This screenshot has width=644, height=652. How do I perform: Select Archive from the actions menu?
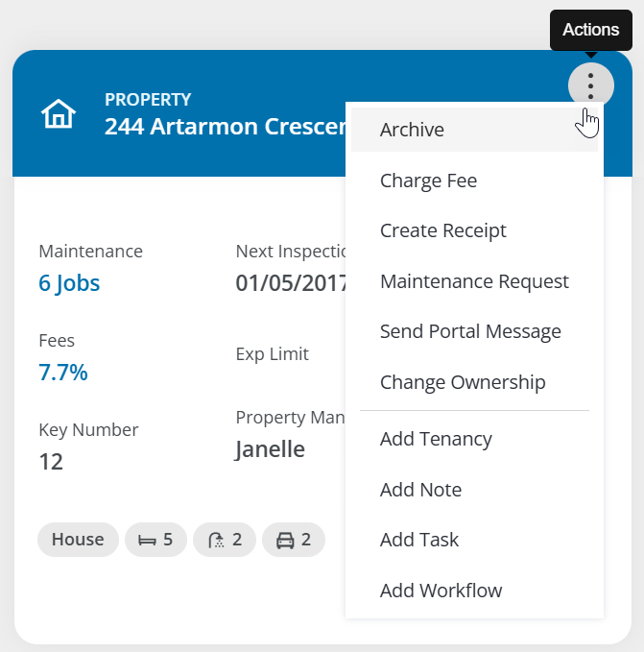point(412,130)
